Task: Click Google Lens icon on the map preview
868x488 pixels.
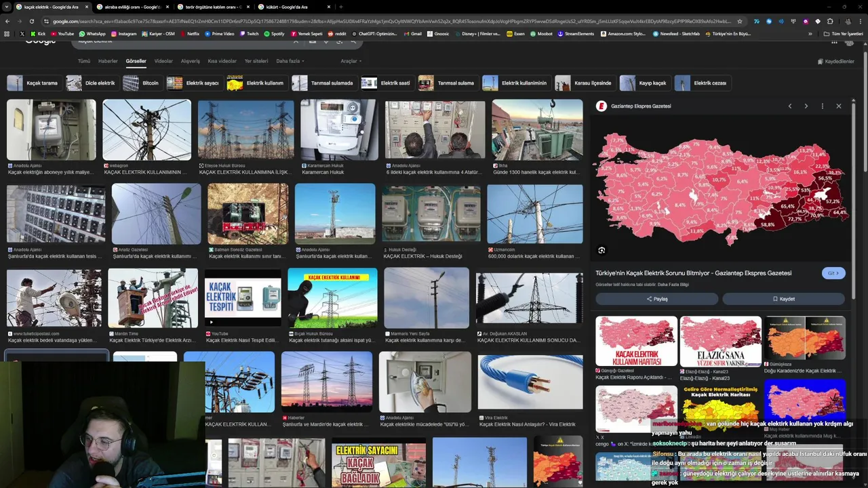Action: coord(601,250)
